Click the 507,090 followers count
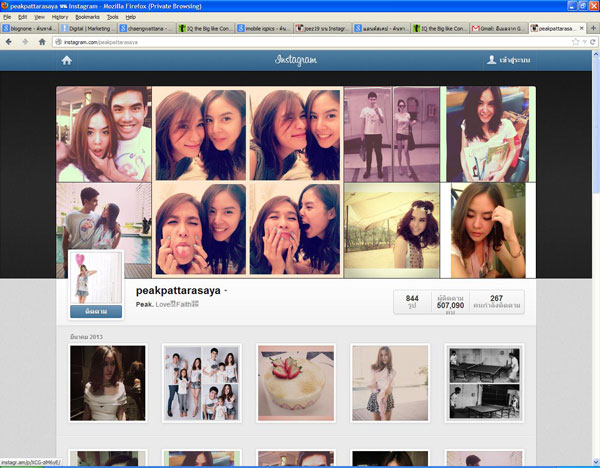The image size is (600, 468). [450, 303]
